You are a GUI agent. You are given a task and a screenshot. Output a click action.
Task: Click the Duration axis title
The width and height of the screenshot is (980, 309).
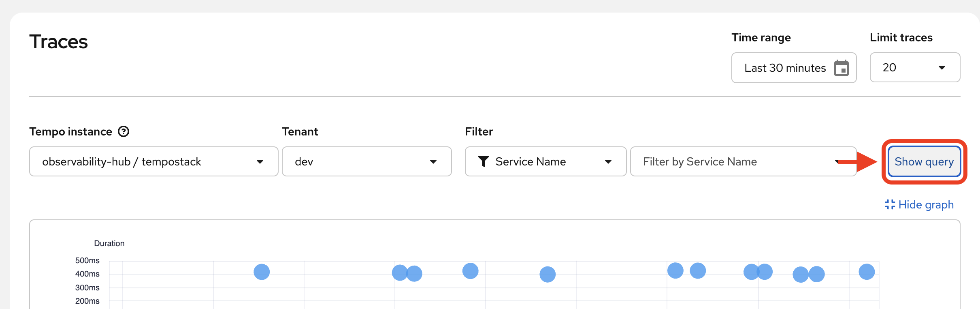click(109, 243)
